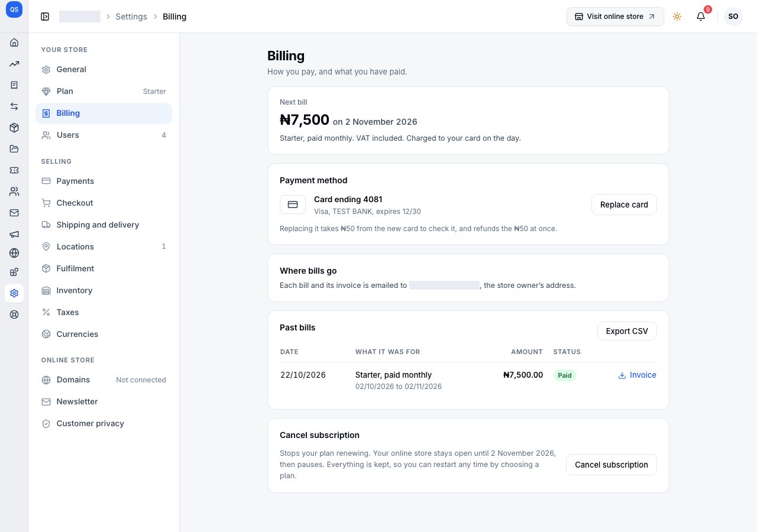The image size is (757, 532).
Task: Open the Settings gear icon in the rail
Action: pyautogui.click(x=14, y=293)
